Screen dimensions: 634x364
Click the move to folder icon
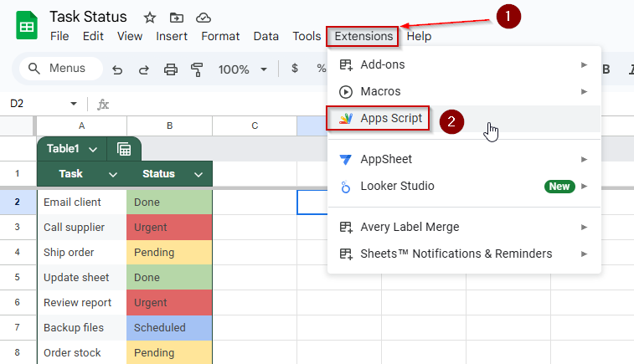(176, 18)
